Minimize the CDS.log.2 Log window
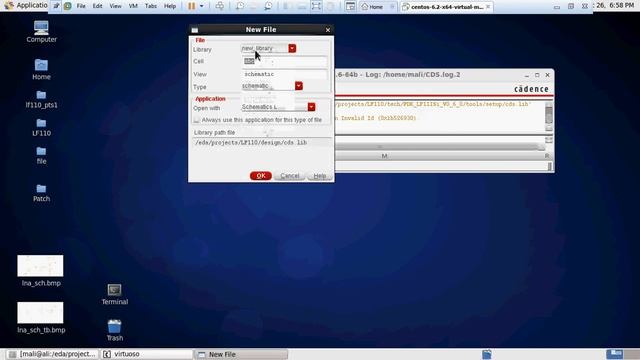Viewport: 640px width, 360px height. click(527, 75)
